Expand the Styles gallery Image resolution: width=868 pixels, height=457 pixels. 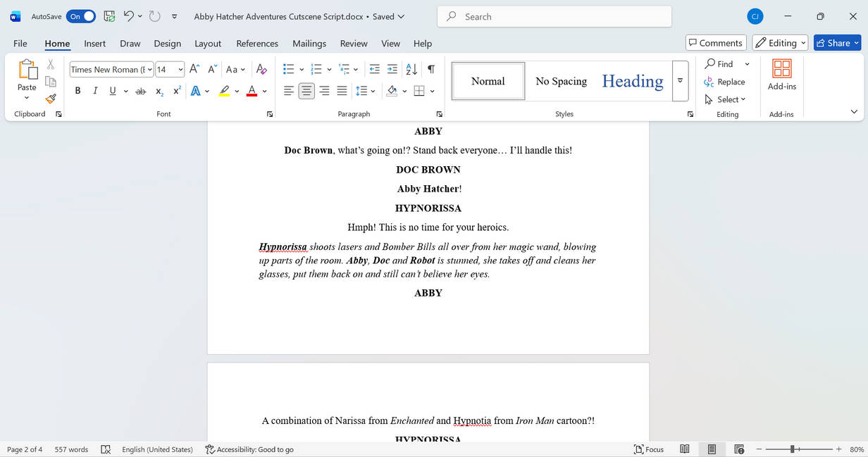coord(680,81)
